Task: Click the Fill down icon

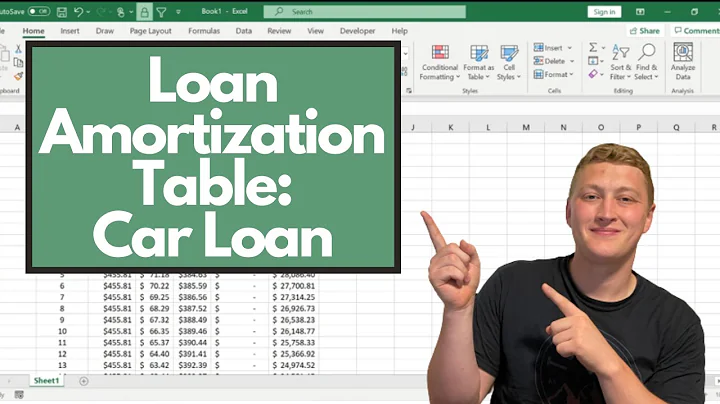Action: [593, 61]
